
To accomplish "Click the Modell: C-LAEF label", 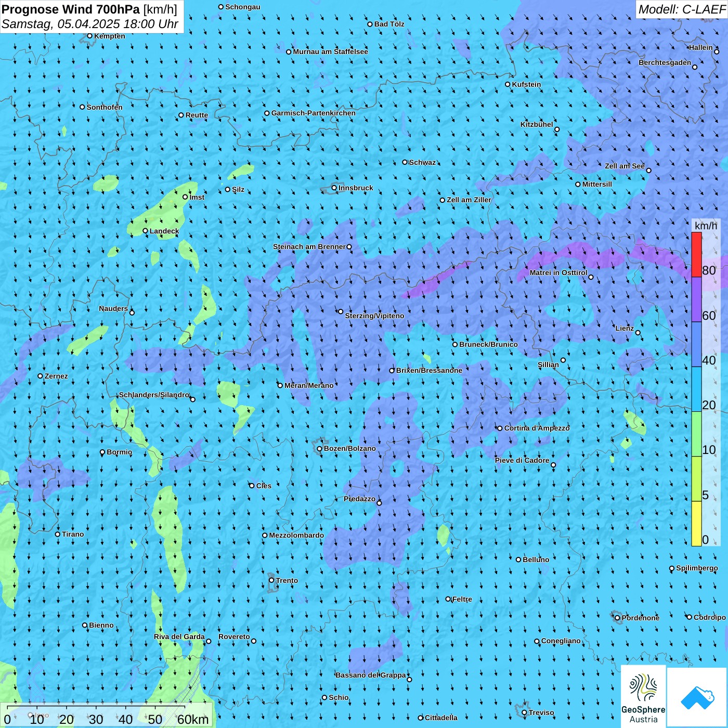I will [x=682, y=9].
